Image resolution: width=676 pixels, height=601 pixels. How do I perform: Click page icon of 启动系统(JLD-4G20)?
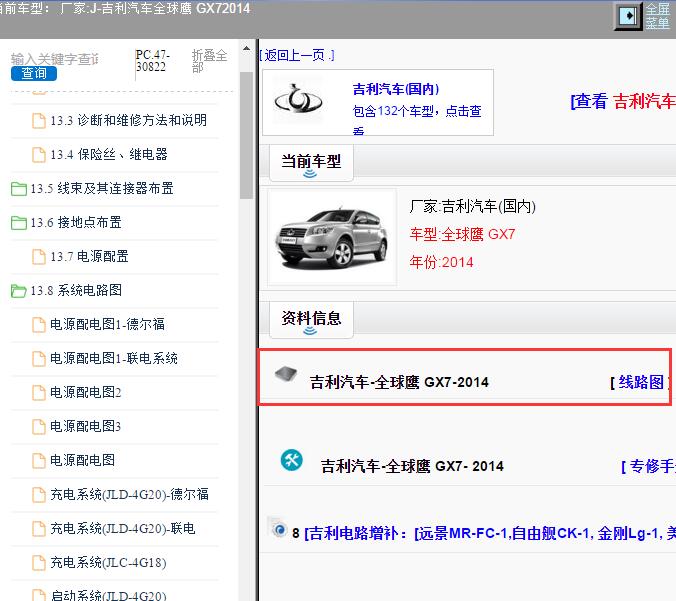[39, 595]
